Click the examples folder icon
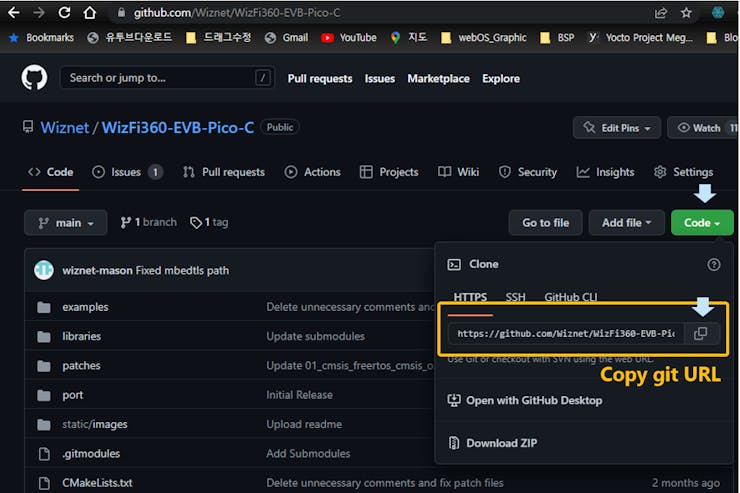 [x=44, y=308]
